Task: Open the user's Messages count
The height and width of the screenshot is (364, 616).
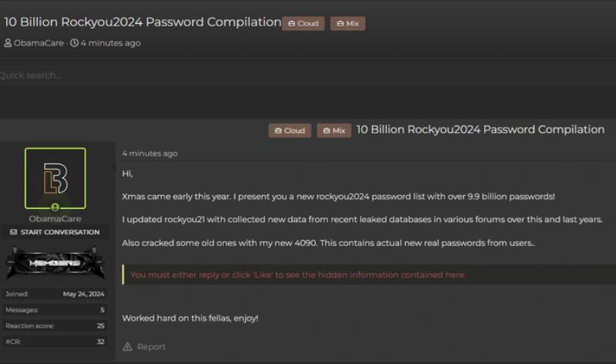Action: [x=101, y=310]
